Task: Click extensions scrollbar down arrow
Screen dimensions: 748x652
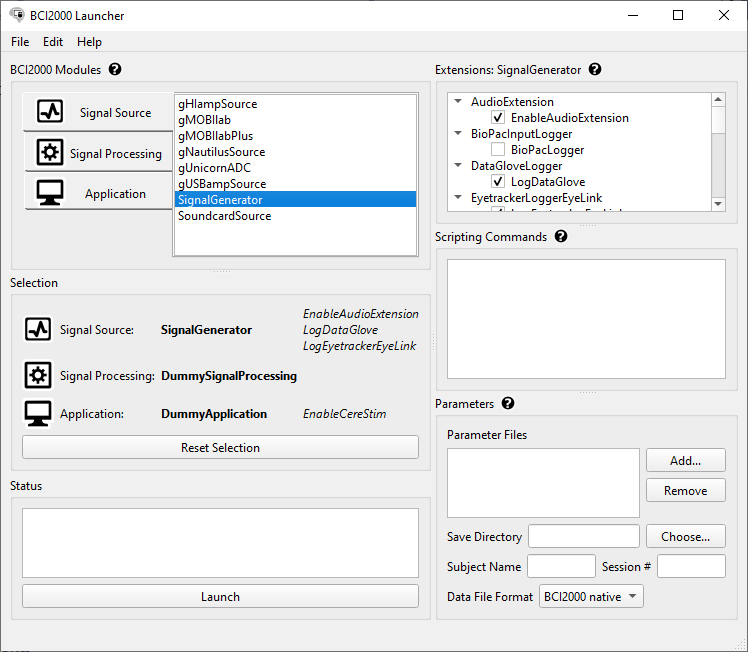Action: (x=718, y=204)
